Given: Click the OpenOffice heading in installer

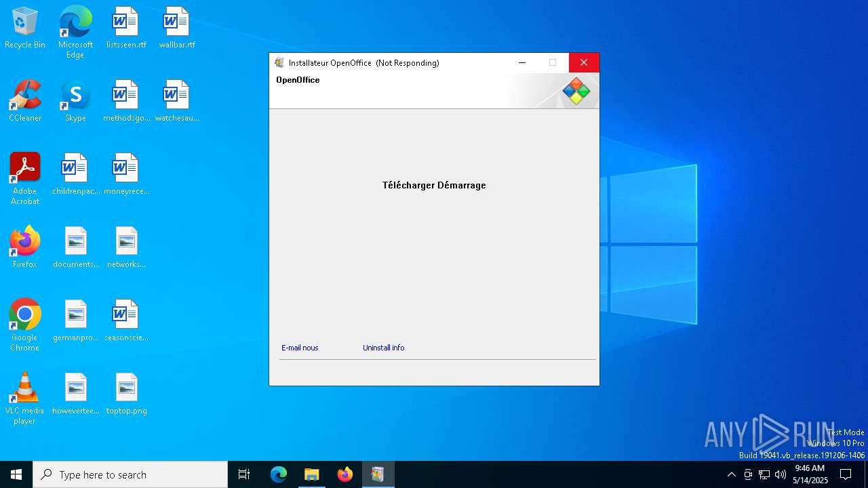Looking at the screenshot, I should tap(298, 80).
